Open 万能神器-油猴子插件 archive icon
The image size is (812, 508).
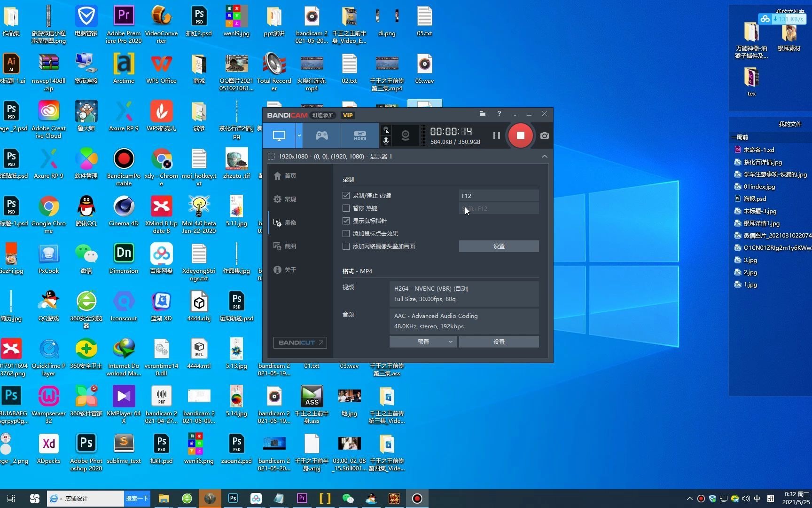(751, 41)
